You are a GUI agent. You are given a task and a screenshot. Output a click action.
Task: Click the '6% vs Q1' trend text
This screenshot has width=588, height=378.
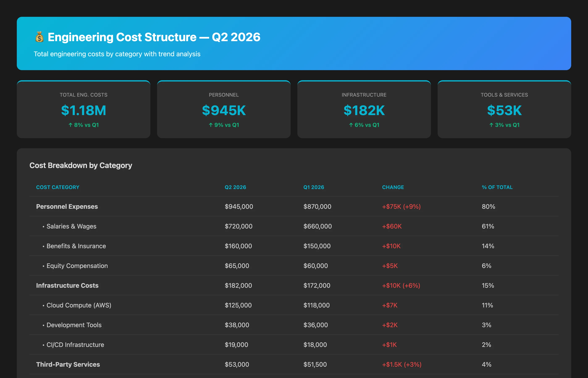(x=364, y=125)
